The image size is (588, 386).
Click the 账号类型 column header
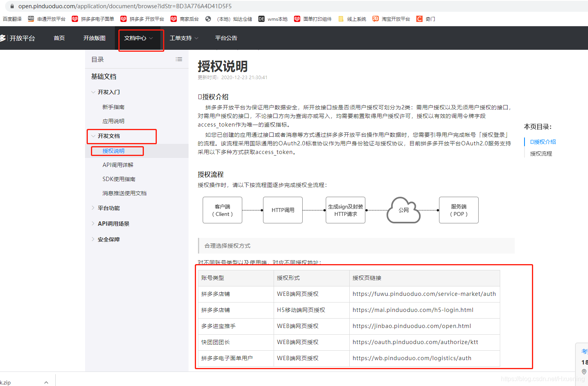click(x=236, y=278)
